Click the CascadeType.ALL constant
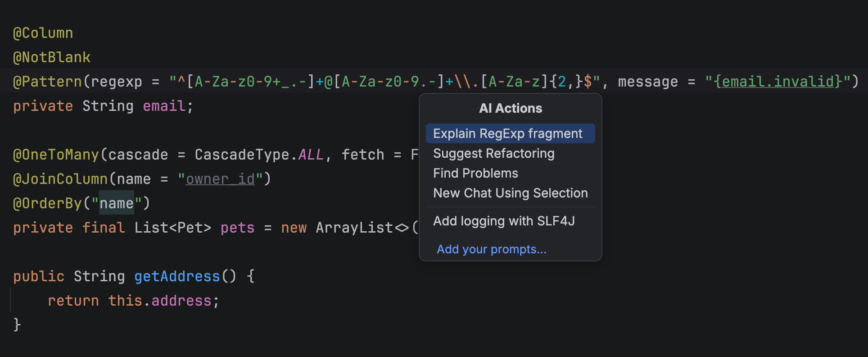Viewport: 868px width, 357px height. coord(259,155)
